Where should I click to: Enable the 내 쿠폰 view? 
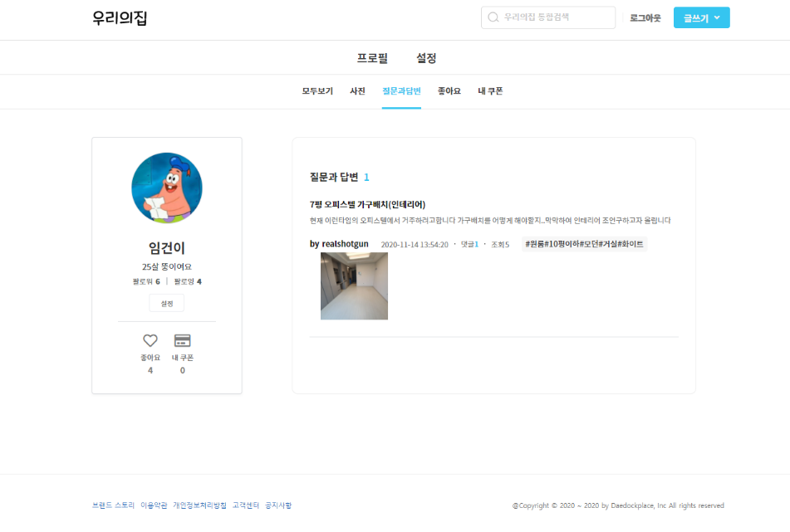pos(489,91)
